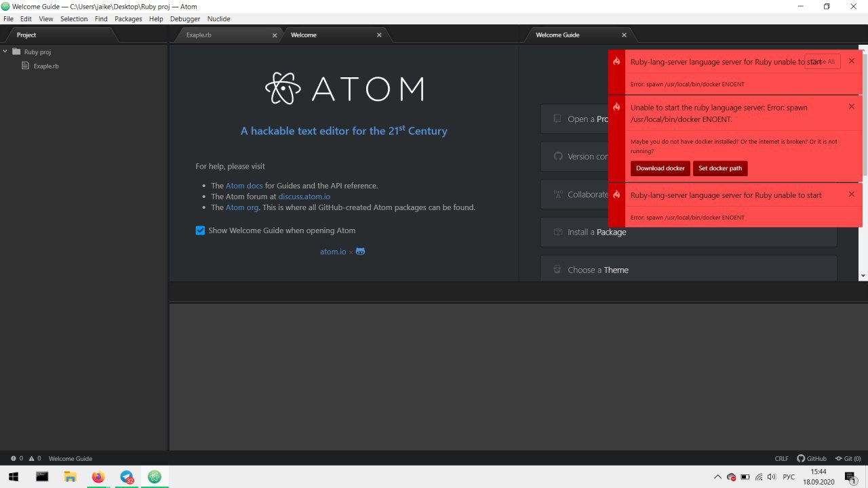Switch to Firefox in the taskbar
This screenshot has width=868, height=488.
98,477
